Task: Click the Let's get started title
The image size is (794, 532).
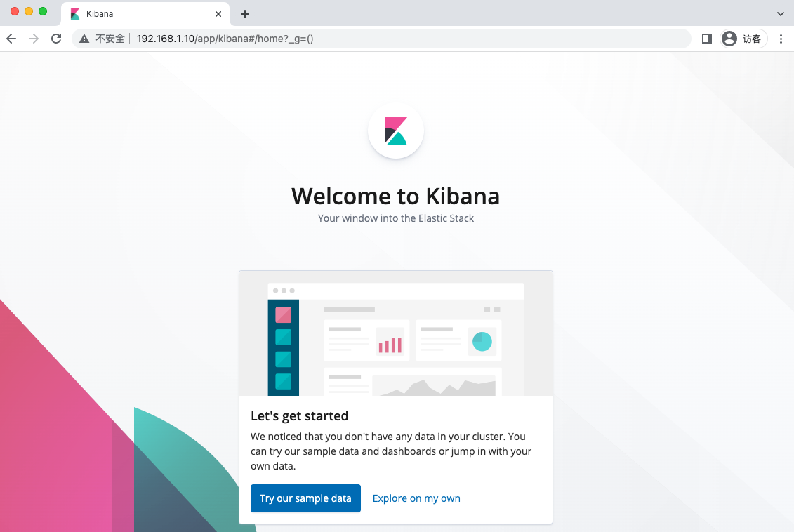Action: point(299,416)
